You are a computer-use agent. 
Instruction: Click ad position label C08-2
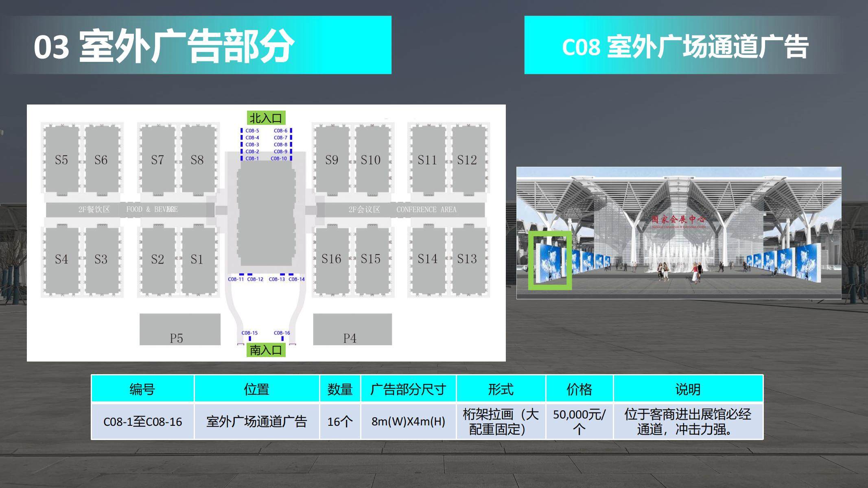[x=252, y=151]
